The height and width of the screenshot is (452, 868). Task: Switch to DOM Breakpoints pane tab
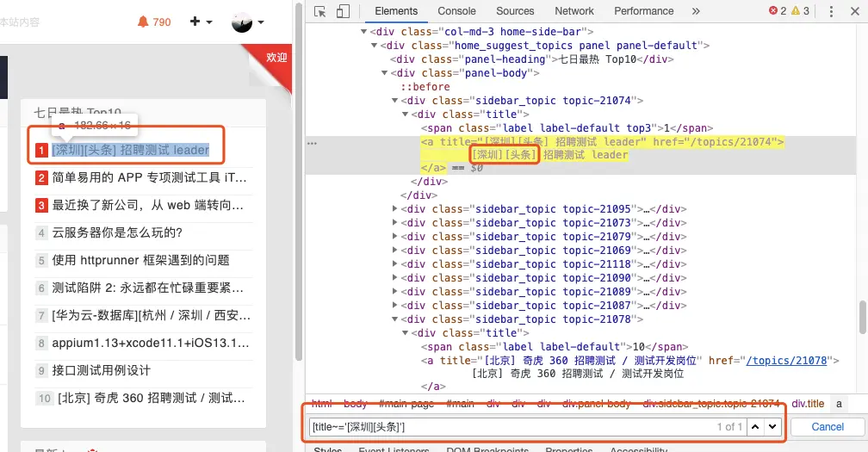[487, 449]
